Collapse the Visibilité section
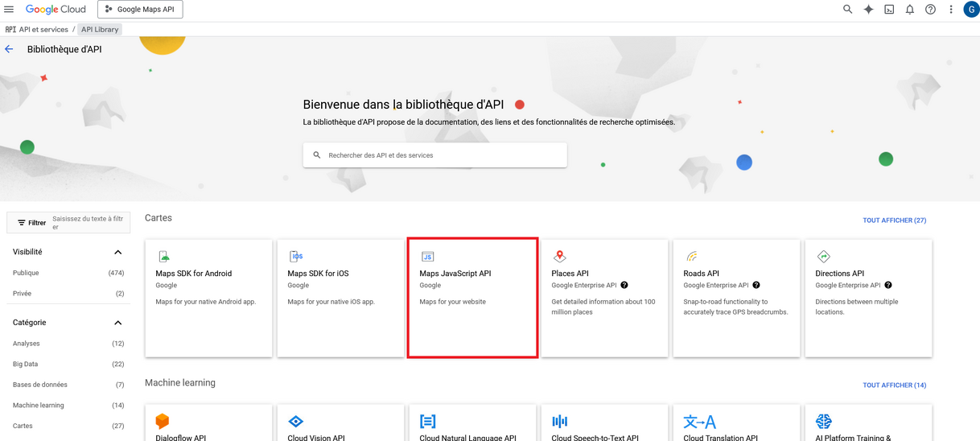The height and width of the screenshot is (441, 980). coord(117,253)
